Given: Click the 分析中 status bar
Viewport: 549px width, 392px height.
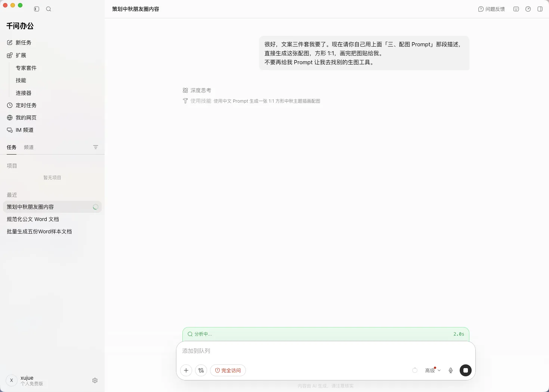Looking at the screenshot, I should tap(326, 334).
